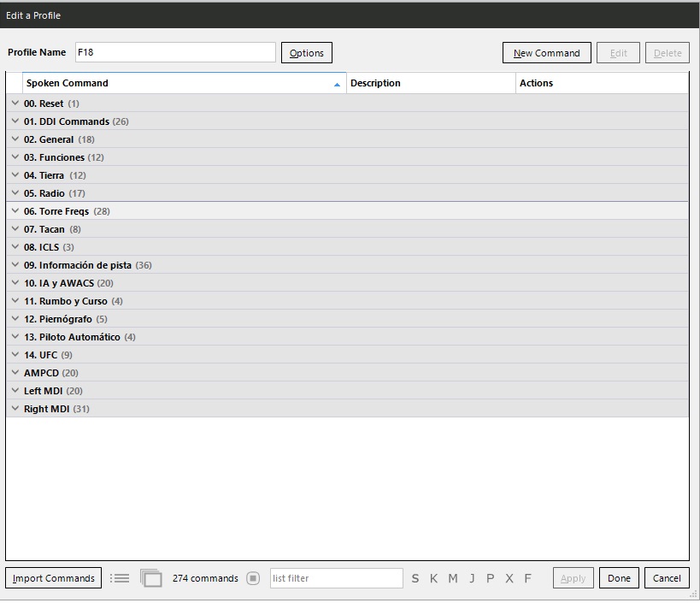Click the New Command button

pyautogui.click(x=546, y=53)
